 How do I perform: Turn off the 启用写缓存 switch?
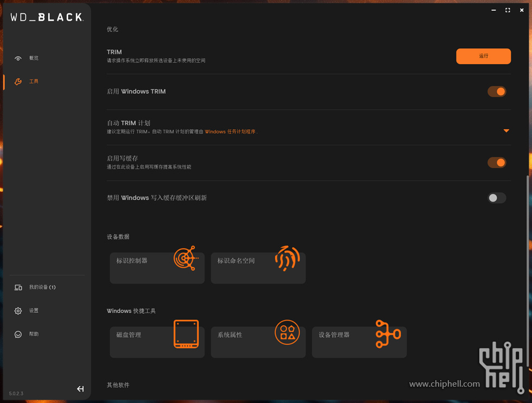click(x=497, y=162)
